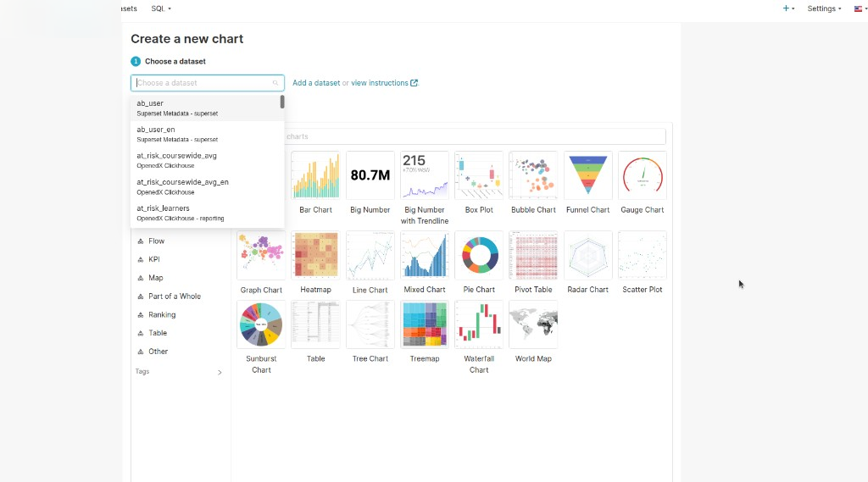Pick Big Number with Trendline chart
This screenshot has height=482, width=868.
(x=425, y=175)
